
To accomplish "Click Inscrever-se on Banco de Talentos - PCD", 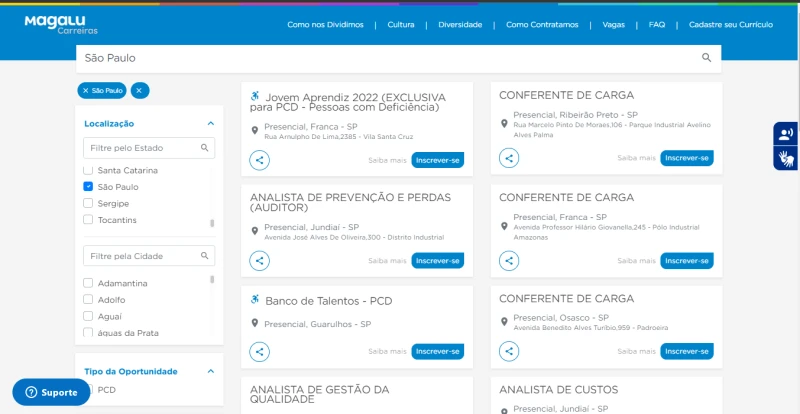I will (438, 352).
